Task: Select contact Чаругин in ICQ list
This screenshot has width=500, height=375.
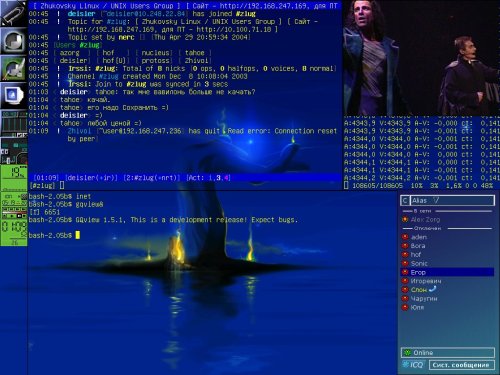Action: tap(424, 299)
